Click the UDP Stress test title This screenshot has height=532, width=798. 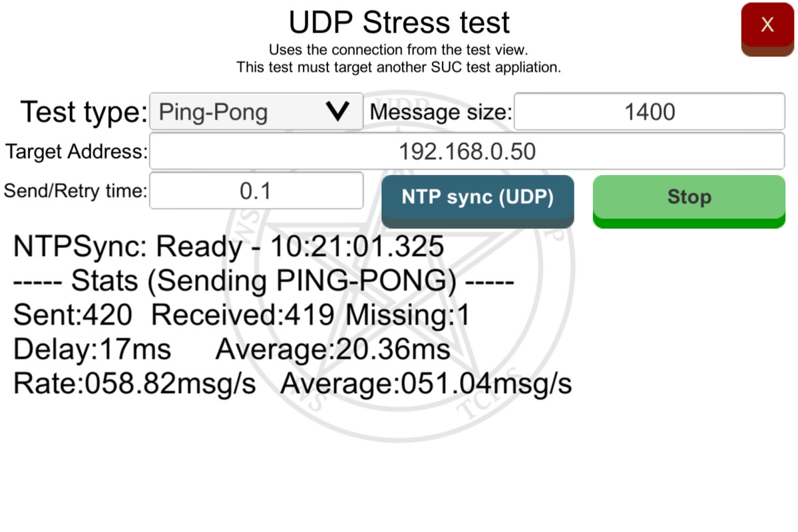click(399, 23)
